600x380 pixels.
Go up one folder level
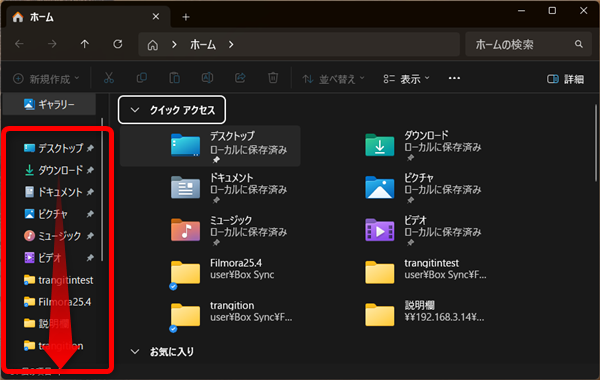click(85, 44)
